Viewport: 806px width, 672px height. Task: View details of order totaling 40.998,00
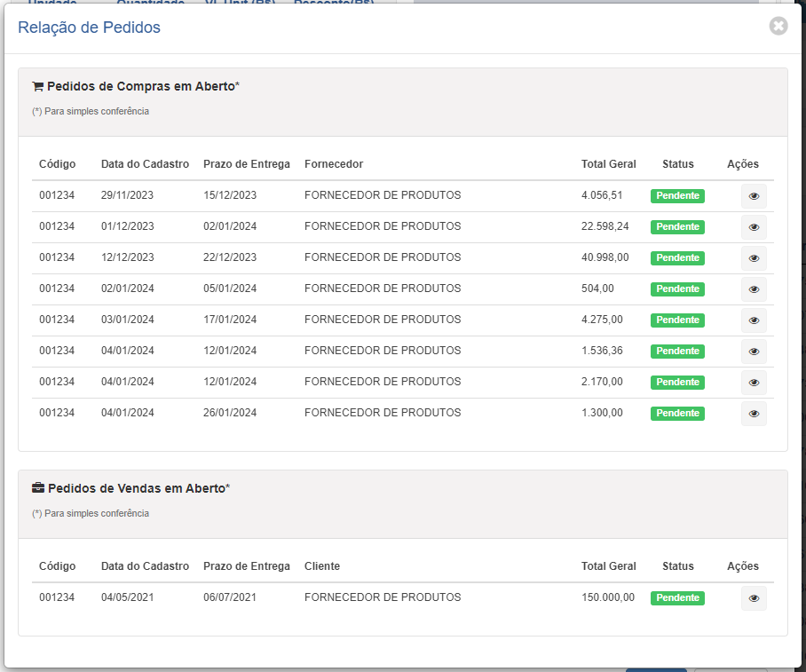pos(754,258)
